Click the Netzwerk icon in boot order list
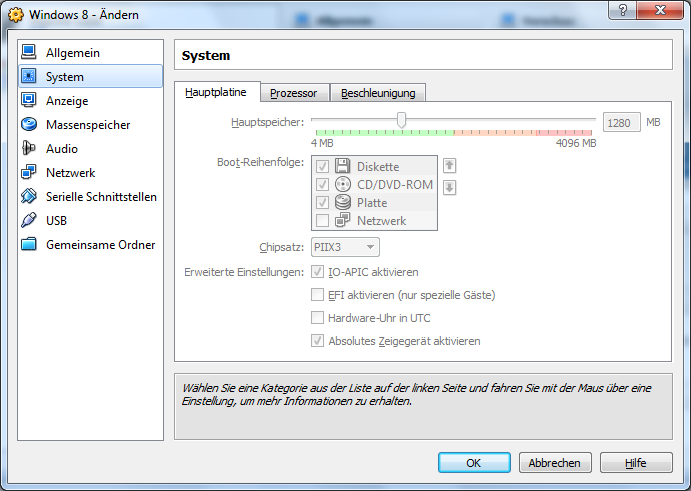Image resolution: width=691 pixels, height=491 pixels. coord(342,220)
